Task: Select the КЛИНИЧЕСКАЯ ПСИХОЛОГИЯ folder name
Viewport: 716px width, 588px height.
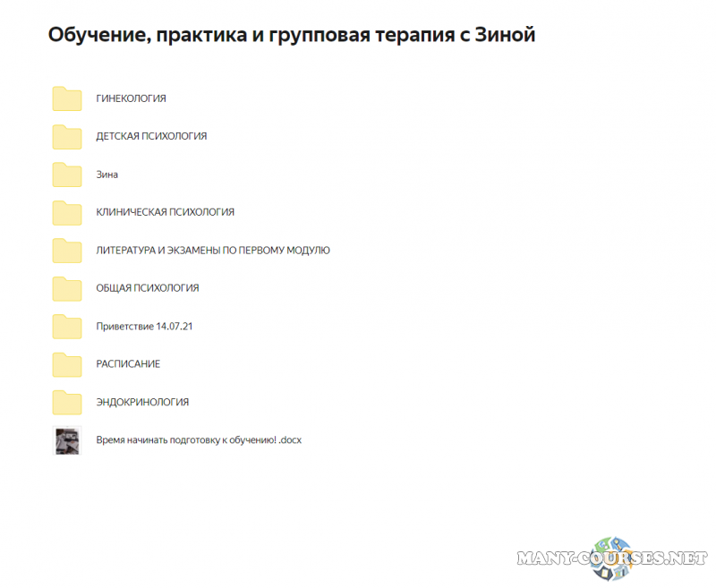Action: [x=165, y=212]
